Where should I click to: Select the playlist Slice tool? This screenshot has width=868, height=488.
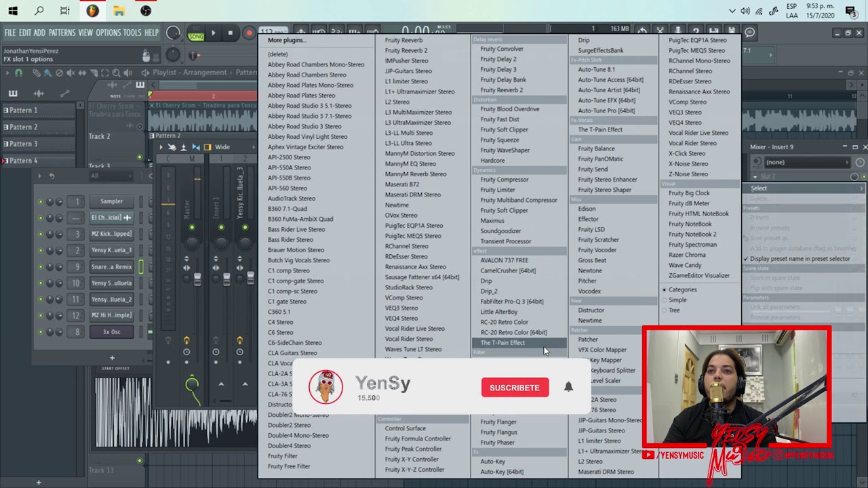(x=94, y=73)
